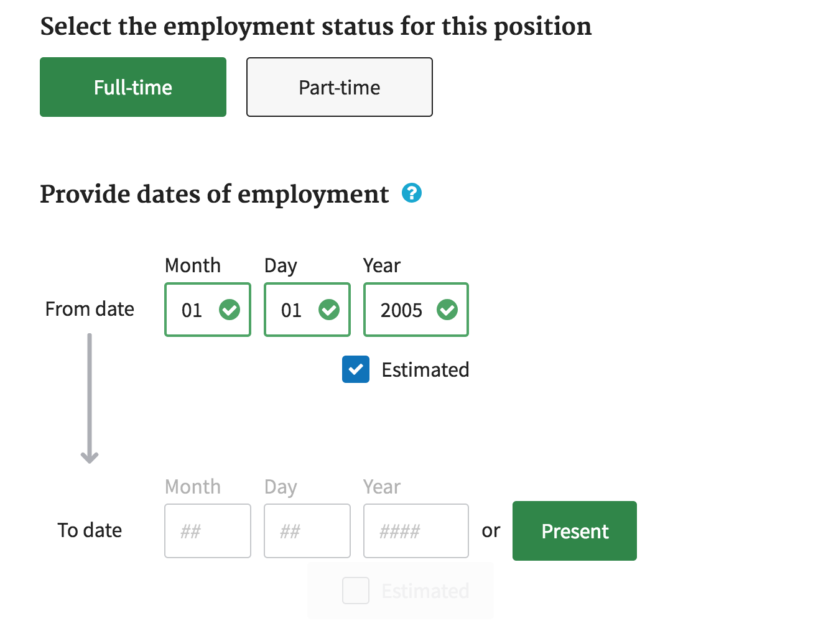Click the 'or' text between Year and Present
831x644 pixels.
click(491, 531)
